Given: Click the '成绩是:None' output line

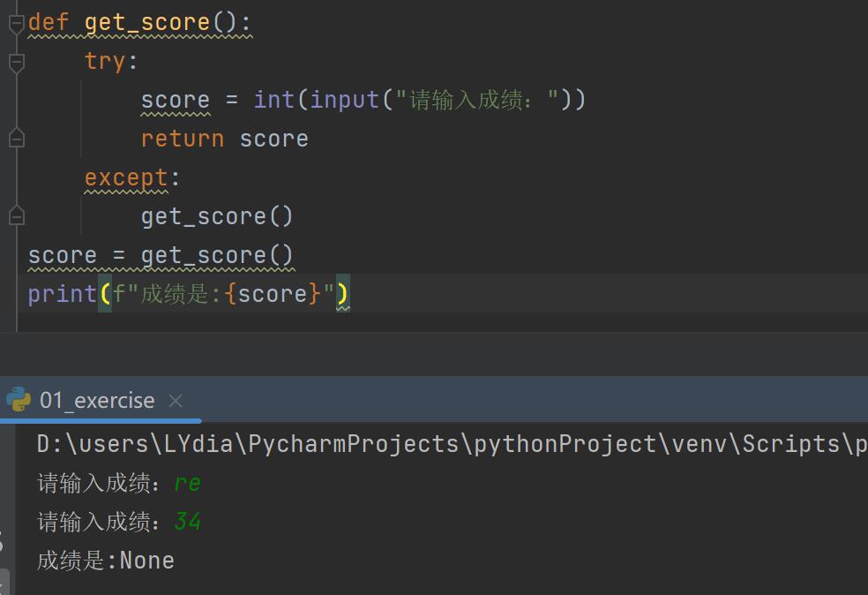Looking at the screenshot, I should tap(106, 561).
